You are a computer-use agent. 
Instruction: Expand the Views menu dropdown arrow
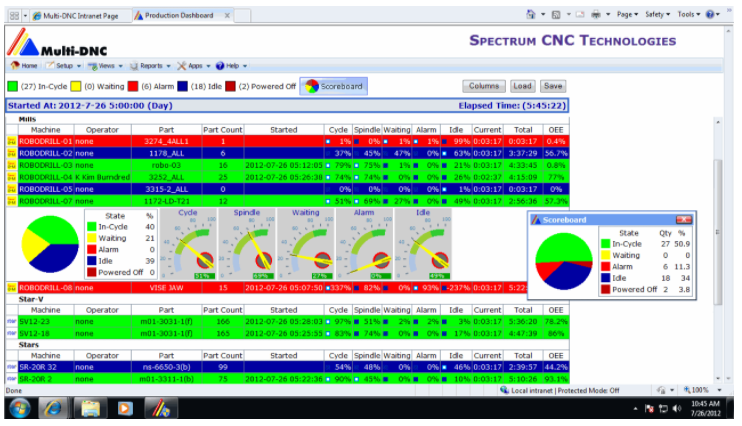pos(121,66)
